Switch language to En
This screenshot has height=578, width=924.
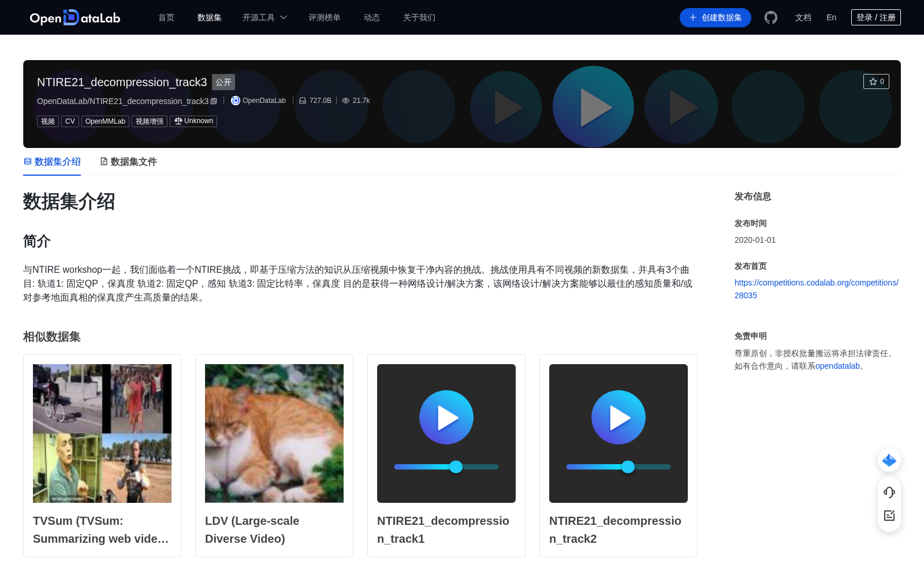click(832, 17)
